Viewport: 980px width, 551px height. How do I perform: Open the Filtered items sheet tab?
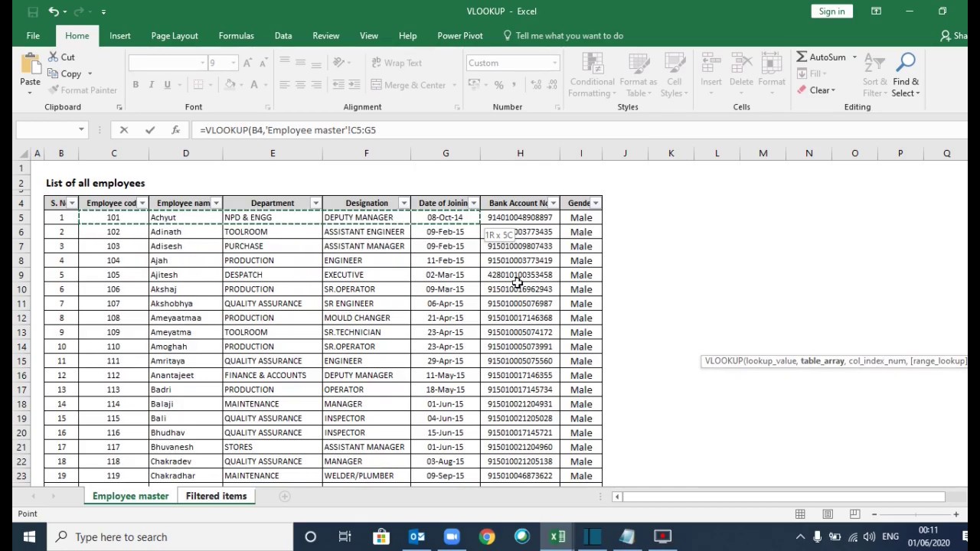(x=216, y=496)
